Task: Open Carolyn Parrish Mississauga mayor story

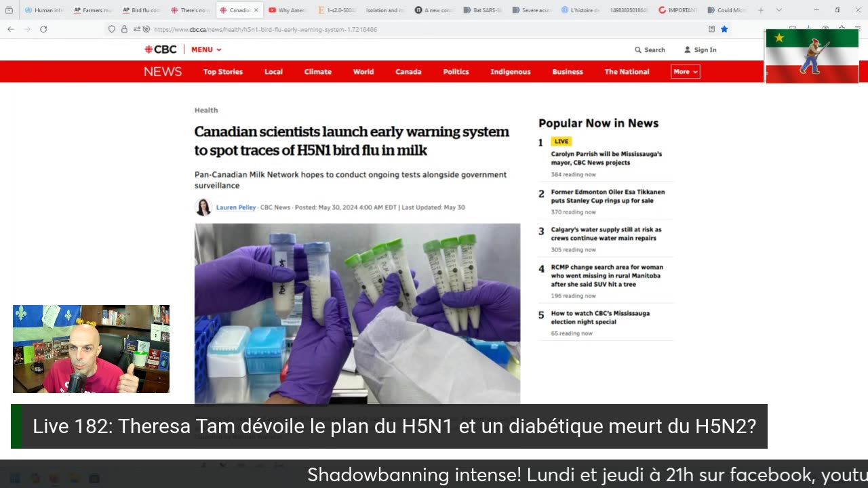Action: [606, 158]
